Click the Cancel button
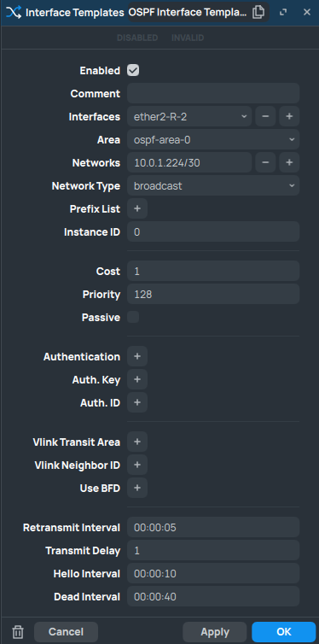The height and width of the screenshot is (644, 319). 66,632
